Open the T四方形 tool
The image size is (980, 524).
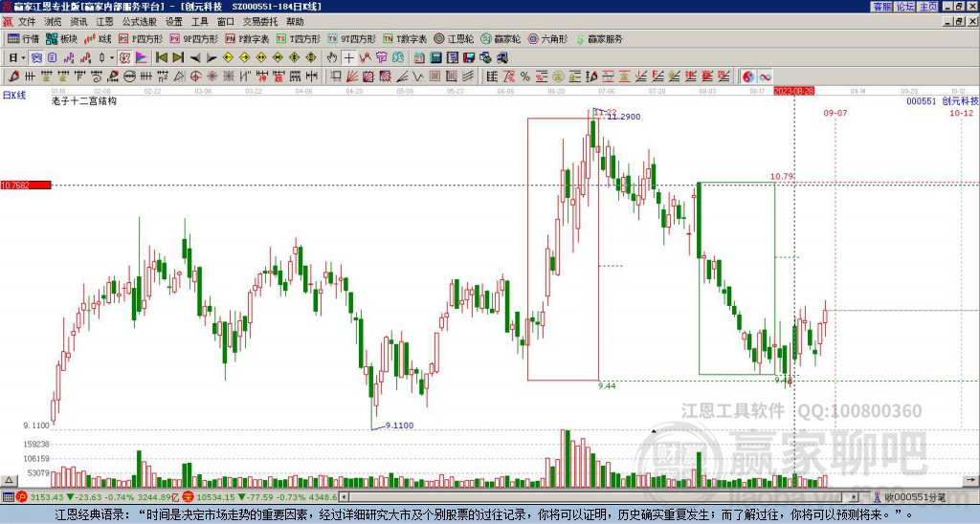(x=299, y=38)
